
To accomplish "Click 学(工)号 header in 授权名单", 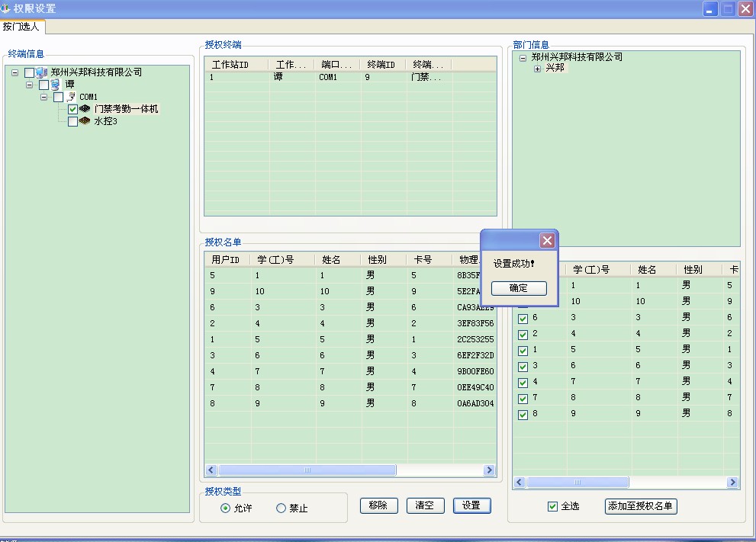I will point(282,260).
